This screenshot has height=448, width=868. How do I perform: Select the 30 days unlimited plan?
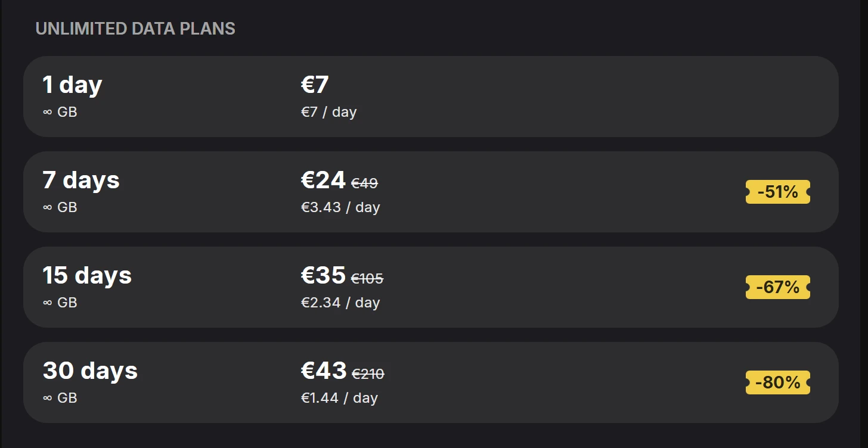click(x=430, y=382)
